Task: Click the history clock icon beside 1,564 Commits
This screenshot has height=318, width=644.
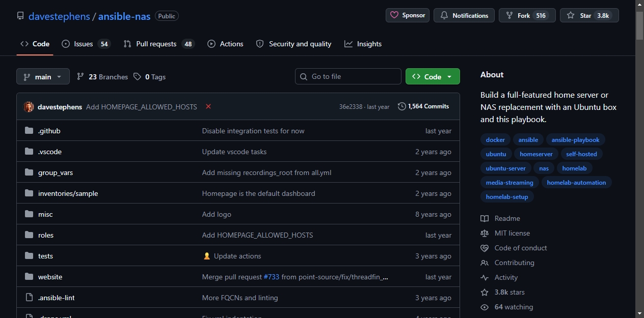Action: pos(402,106)
